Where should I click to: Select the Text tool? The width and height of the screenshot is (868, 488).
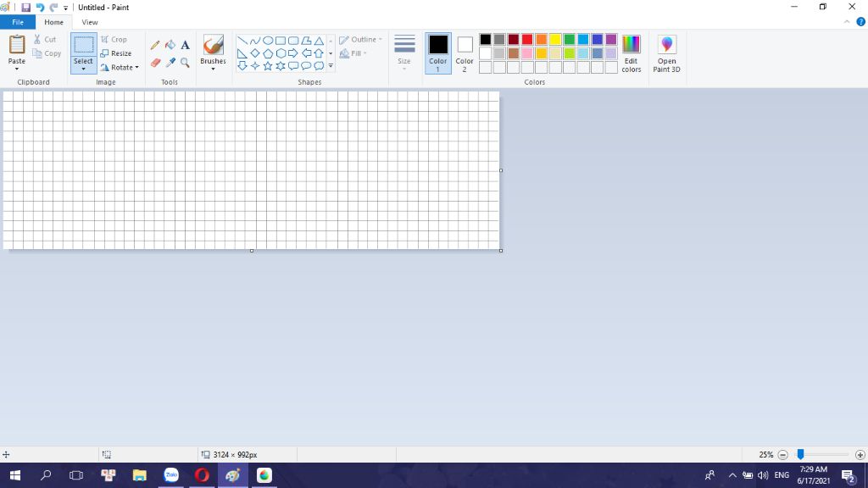tap(185, 45)
